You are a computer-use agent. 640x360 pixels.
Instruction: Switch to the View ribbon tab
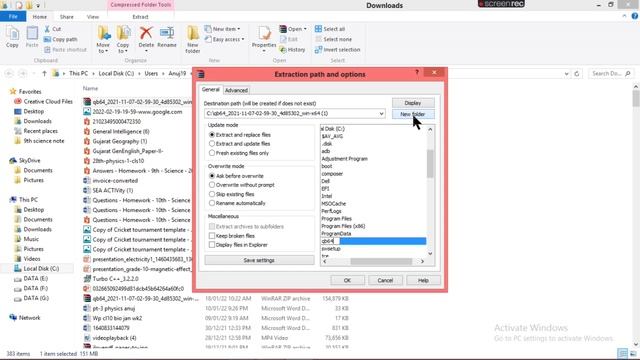tap(93, 17)
